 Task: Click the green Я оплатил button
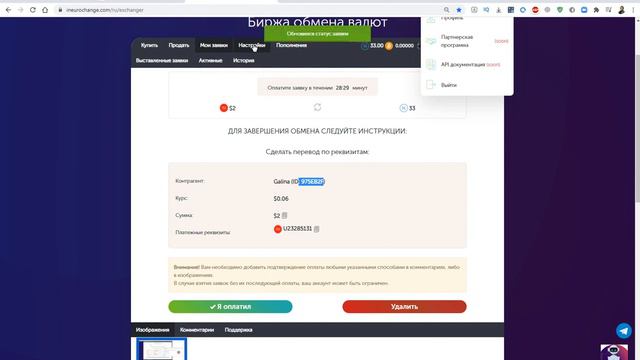tap(230, 307)
